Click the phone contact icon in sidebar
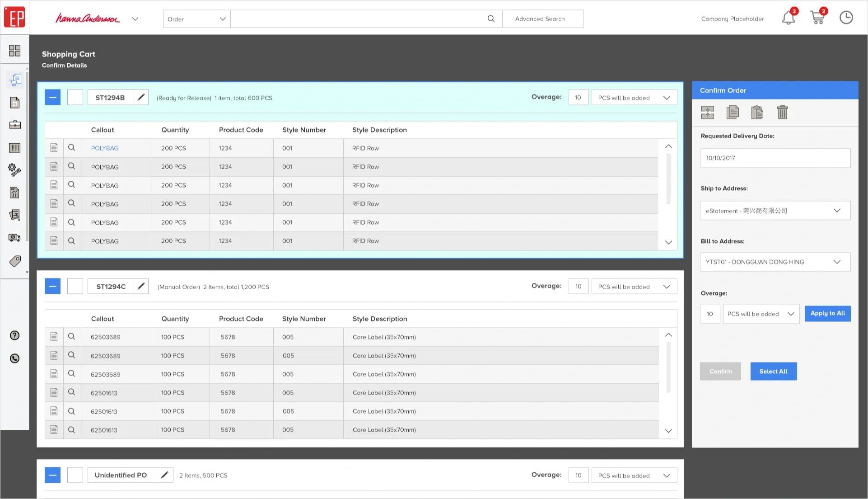This screenshot has width=868, height=499. click(x=14, y=358)
